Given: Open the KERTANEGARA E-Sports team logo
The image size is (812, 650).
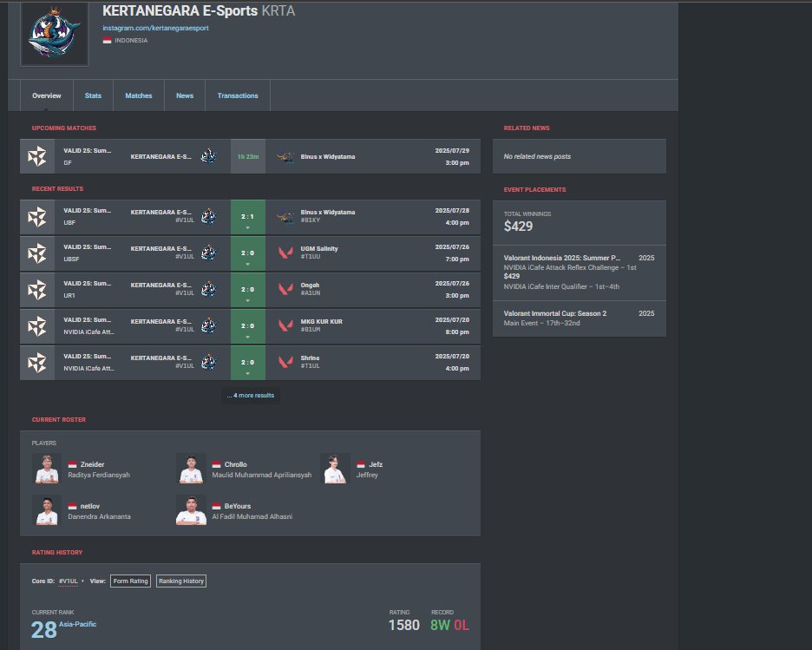Looking at the screenshot, I should [55, 33].
